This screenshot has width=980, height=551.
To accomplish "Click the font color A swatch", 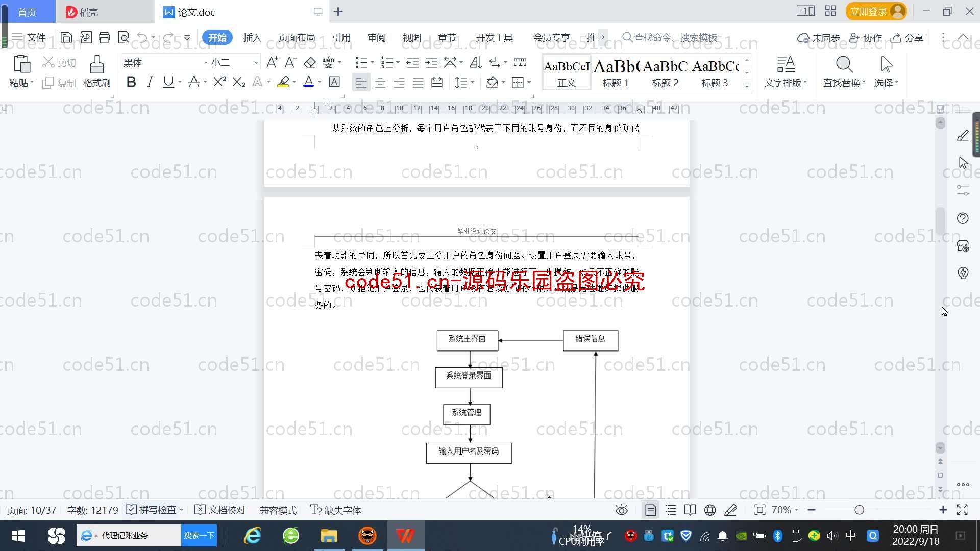I will [308, 82].
